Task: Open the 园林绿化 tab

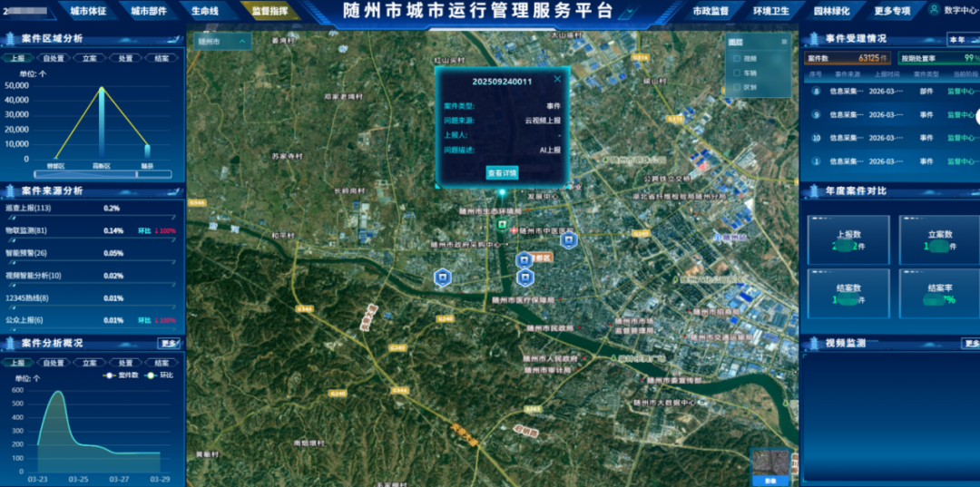Action: tap(831, 11)
